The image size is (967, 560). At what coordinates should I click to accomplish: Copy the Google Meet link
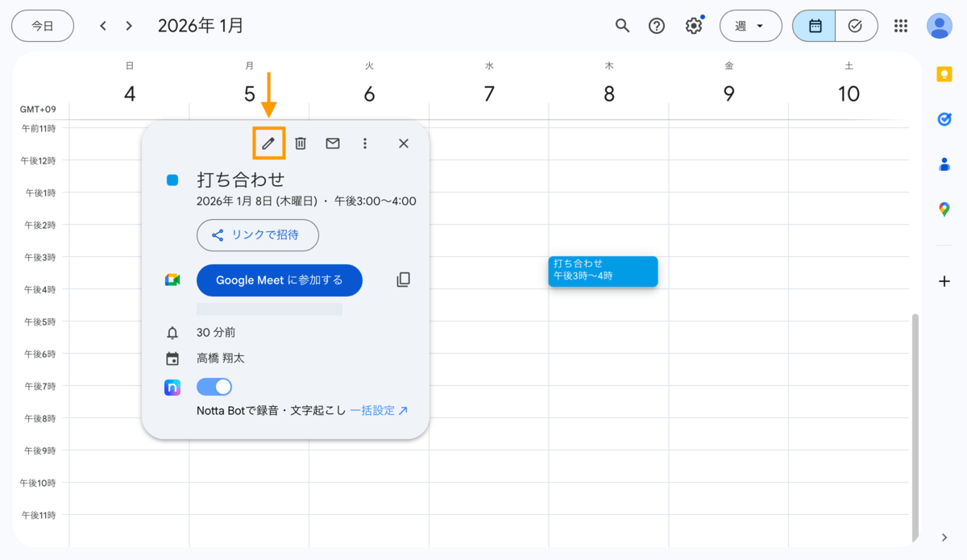pos(404,280)
